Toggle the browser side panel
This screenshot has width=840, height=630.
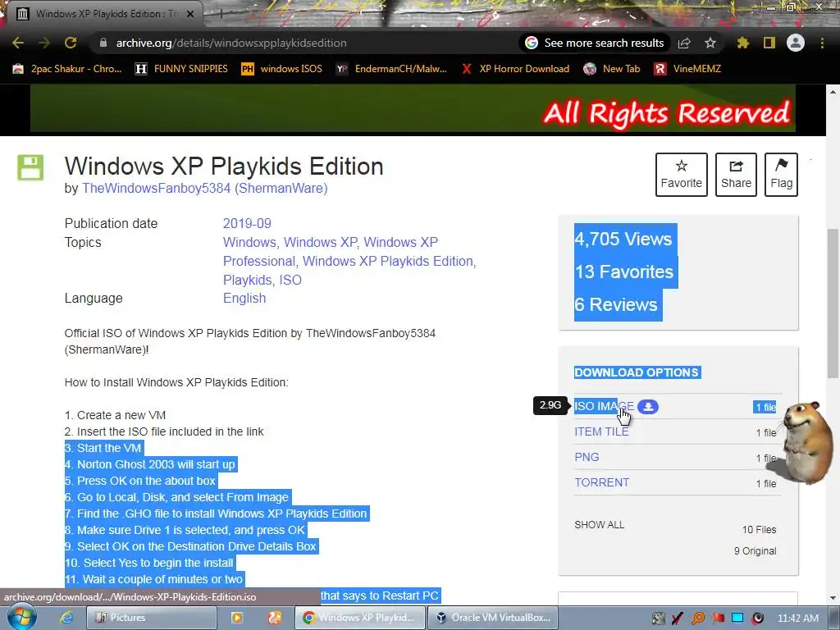[769, 43]
